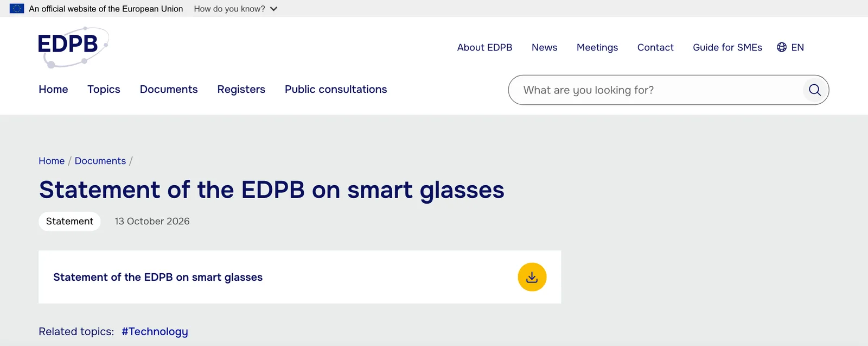This screenshot has width=868, height=346.
Task: Open Guide for SMEs link
Action: tap(727, 47)
